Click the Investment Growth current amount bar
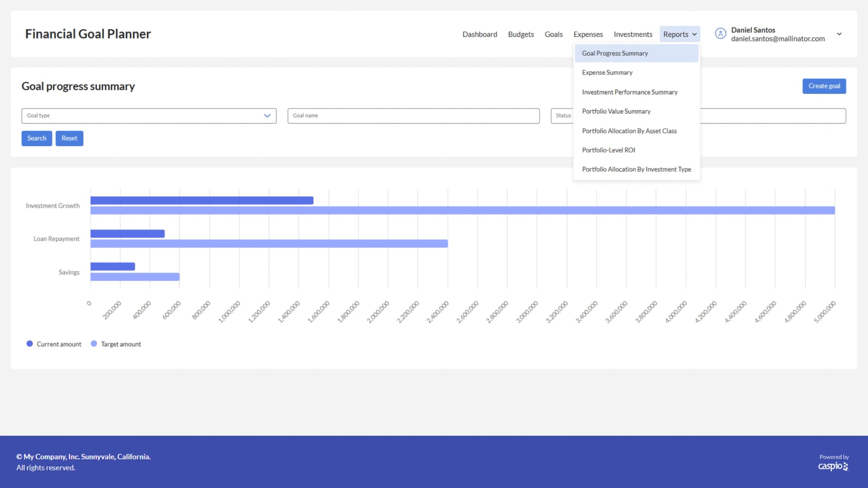 [x=202, y=200]
